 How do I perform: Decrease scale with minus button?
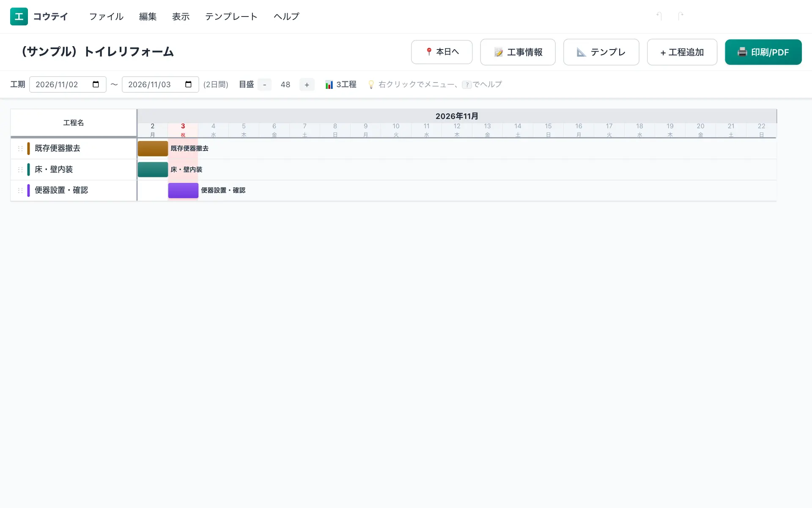[265, 85]
